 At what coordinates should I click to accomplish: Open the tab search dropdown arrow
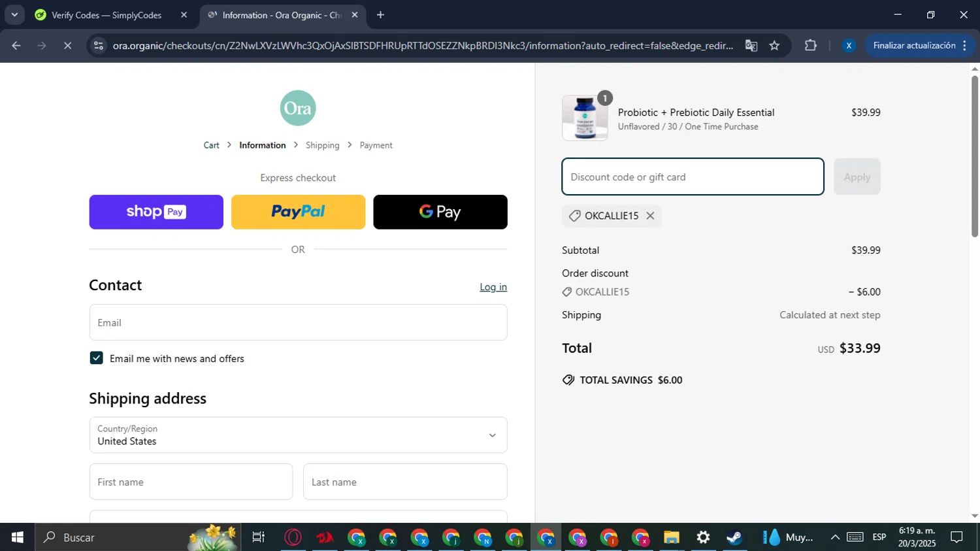pos(14,15)
